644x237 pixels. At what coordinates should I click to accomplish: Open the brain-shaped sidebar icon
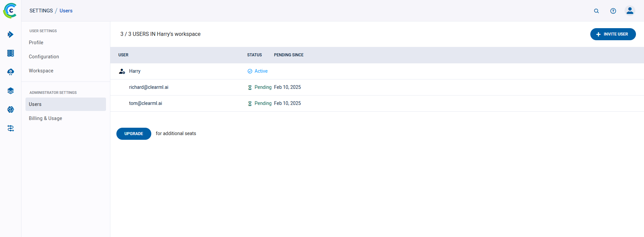click(10, 110)
